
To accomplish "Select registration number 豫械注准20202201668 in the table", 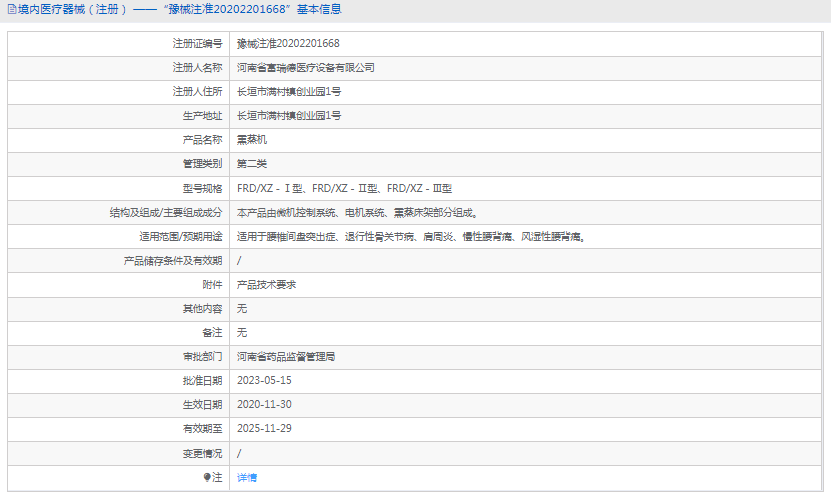I will (x=288, y=43).
